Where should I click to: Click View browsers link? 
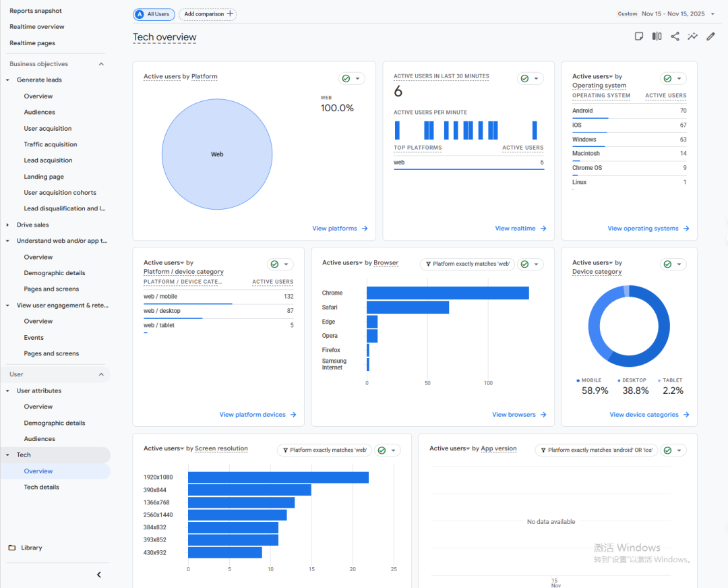point(518,415)
